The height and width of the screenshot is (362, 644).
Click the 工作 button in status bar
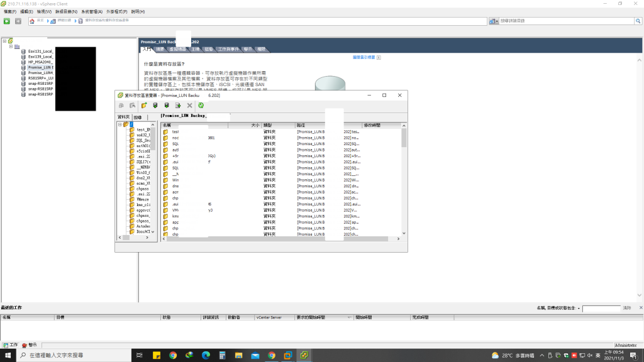point(11,345)
